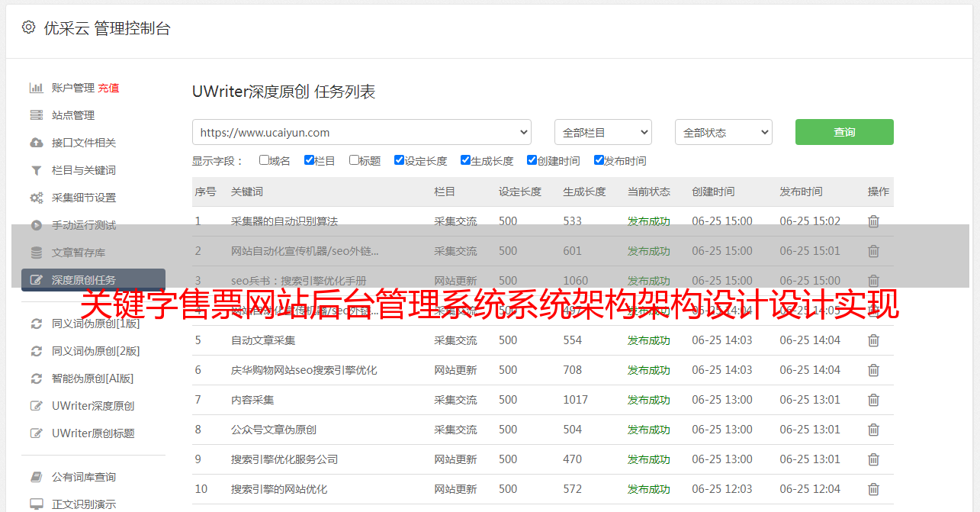980x512 pixels.
Task: Click the 生成长度 value 470
Action: (573, 459)
